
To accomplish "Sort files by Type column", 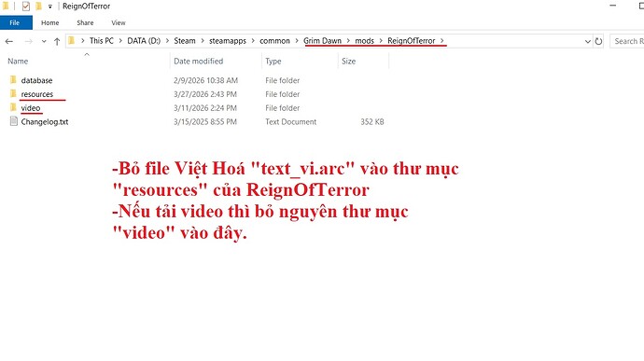I will (273, 62).
